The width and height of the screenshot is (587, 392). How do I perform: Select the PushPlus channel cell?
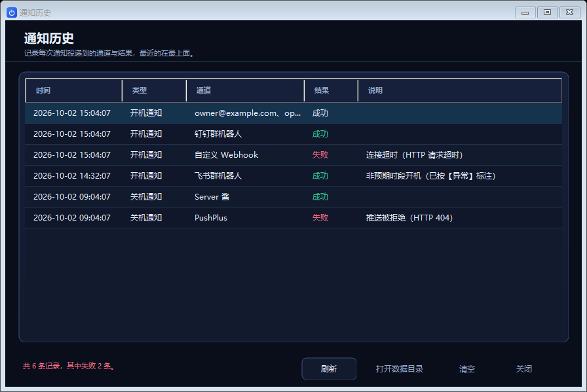211,218
